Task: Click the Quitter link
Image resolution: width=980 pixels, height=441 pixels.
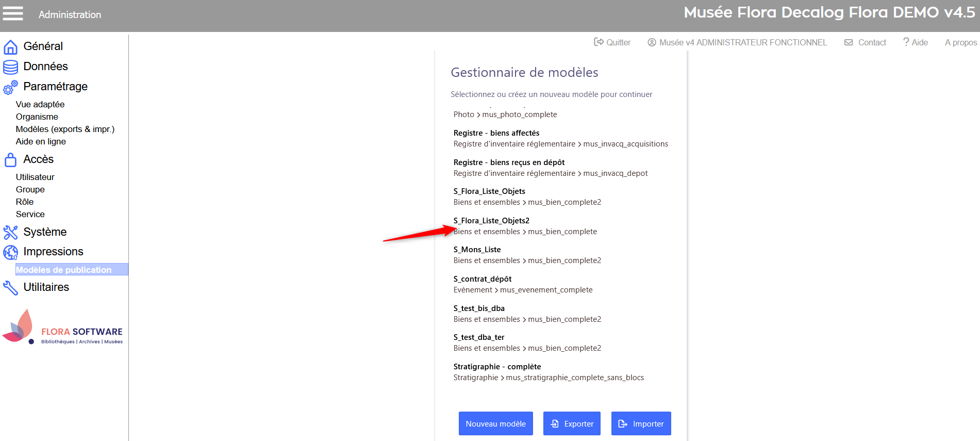Action: [612, 42]
